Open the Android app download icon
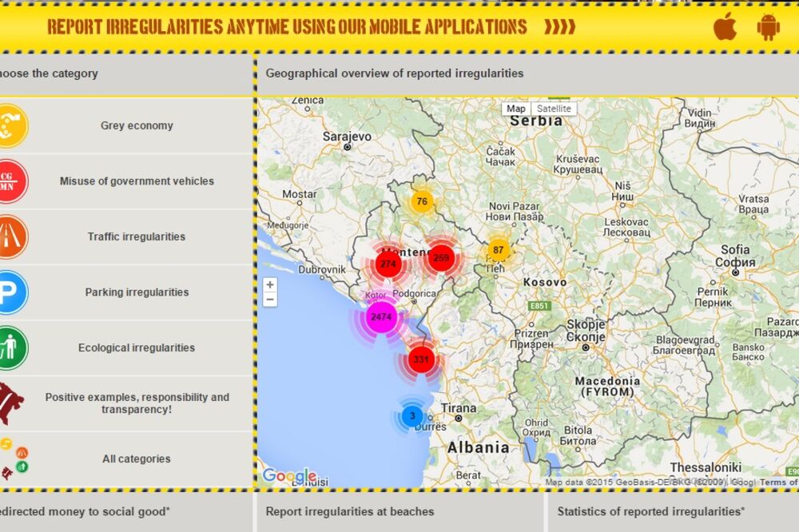This screenshot has width=799, height=532. pos(768,27)
